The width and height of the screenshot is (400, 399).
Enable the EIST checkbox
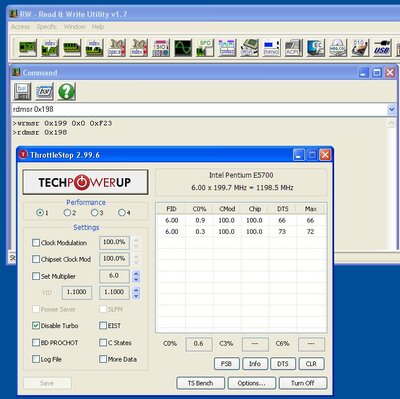pos(103,326)
